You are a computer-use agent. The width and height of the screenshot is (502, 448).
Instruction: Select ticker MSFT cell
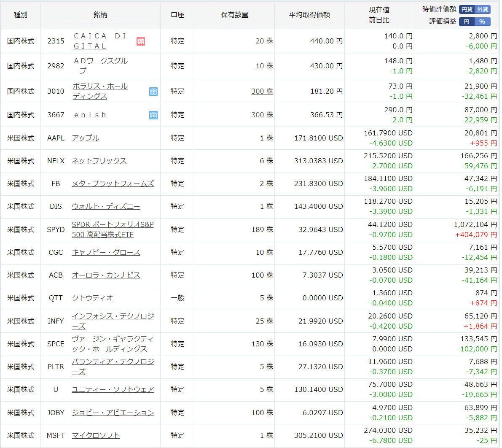(x=56, y=435)
